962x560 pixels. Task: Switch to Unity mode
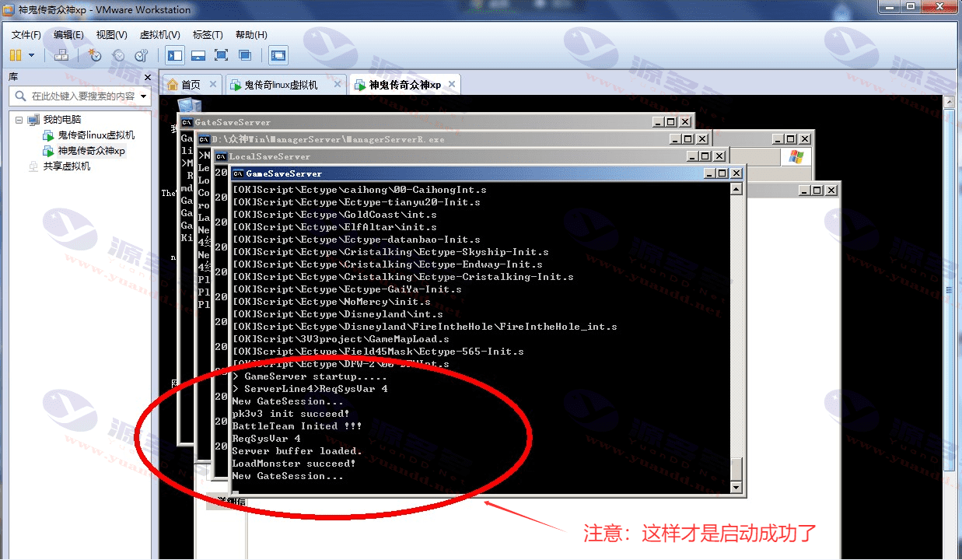tap(245, 55)
